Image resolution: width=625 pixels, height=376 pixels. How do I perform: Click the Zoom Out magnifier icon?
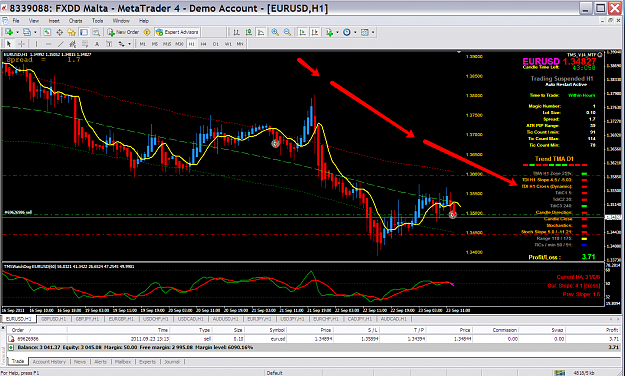click(x=287, y=32)
